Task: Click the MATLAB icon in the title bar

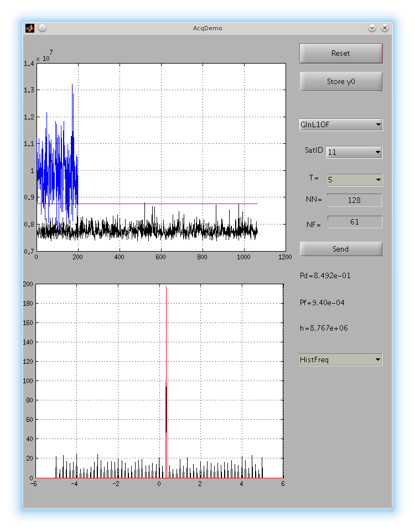Action: 30,28
